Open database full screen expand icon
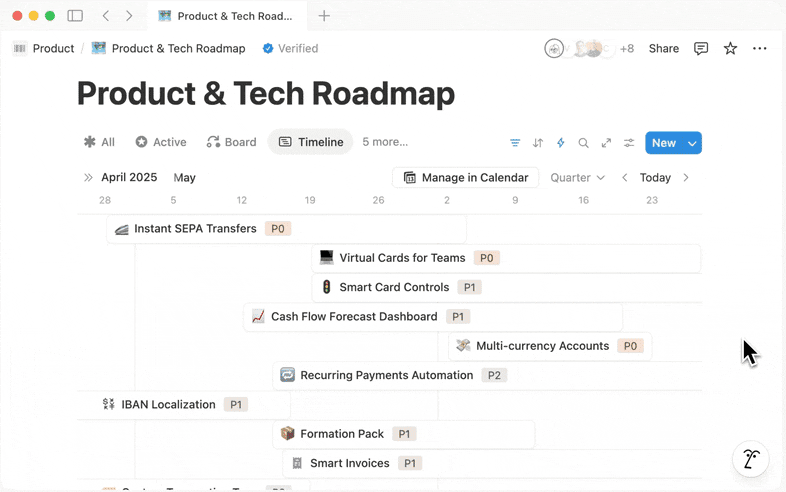 coord(606,143)
